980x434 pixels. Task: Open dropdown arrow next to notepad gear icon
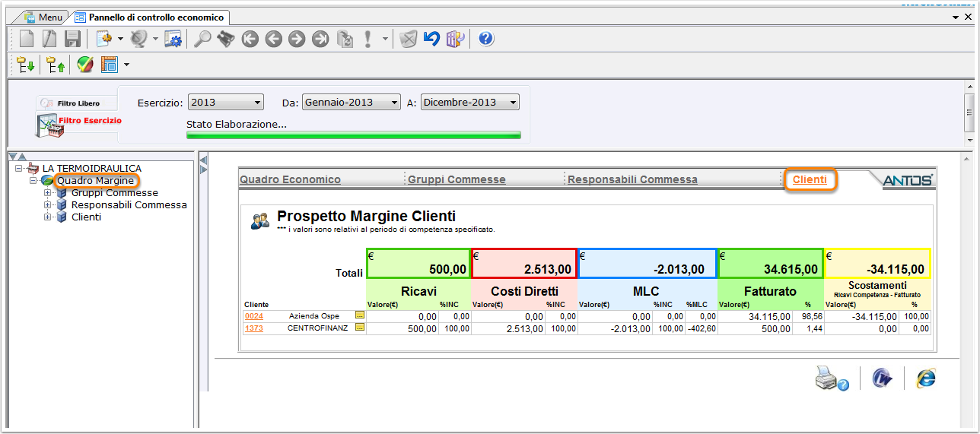pos(120,39)
